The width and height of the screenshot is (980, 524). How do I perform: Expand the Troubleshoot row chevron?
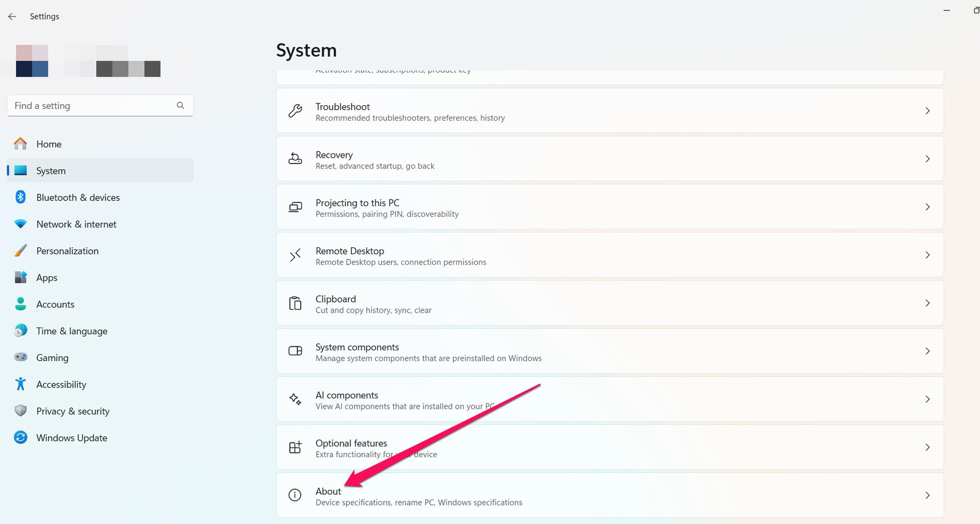tap(927, 111)
